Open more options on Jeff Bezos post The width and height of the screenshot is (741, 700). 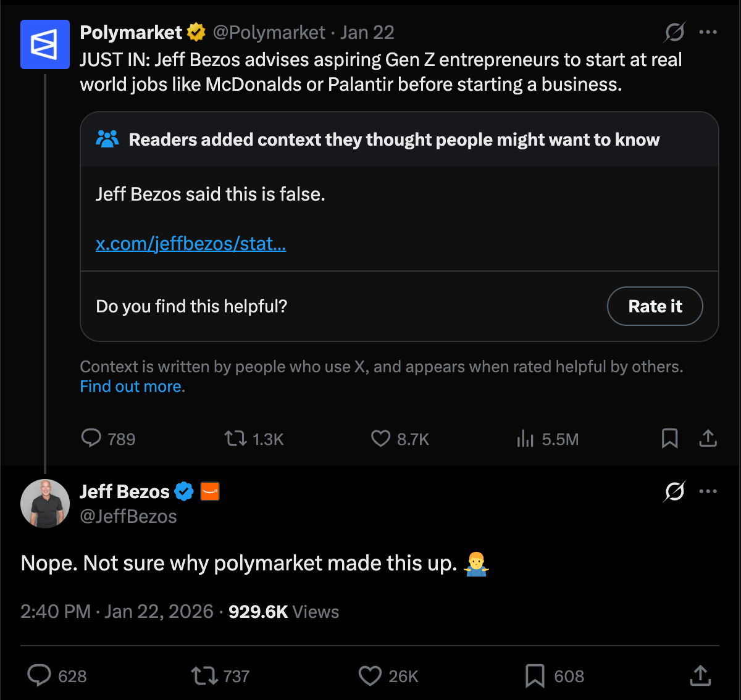[x=708, y=491]
